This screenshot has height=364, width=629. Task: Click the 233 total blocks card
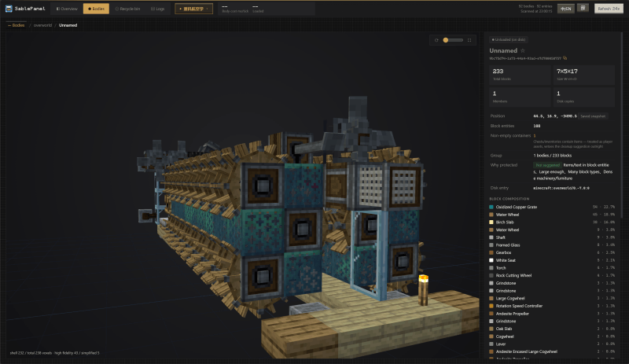click(x=520, y=75)
